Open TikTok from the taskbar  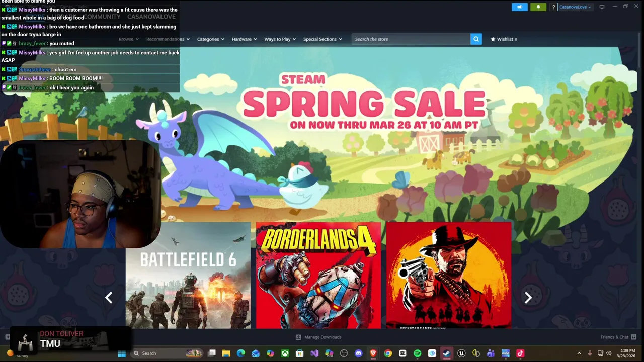point(520,353)
